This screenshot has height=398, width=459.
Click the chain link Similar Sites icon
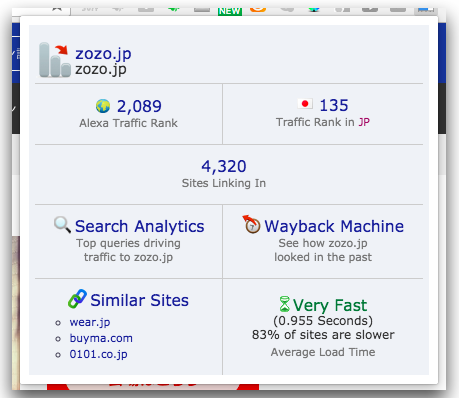(x=77, y=299)
